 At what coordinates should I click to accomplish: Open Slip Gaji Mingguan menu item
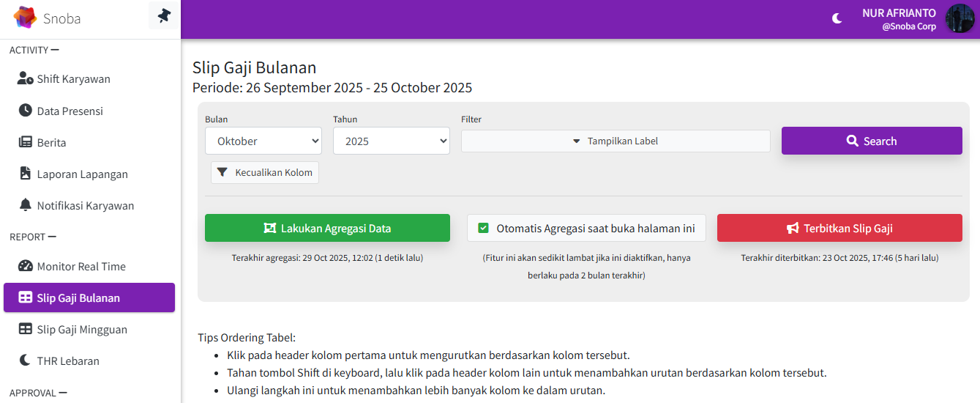point(82,330)
